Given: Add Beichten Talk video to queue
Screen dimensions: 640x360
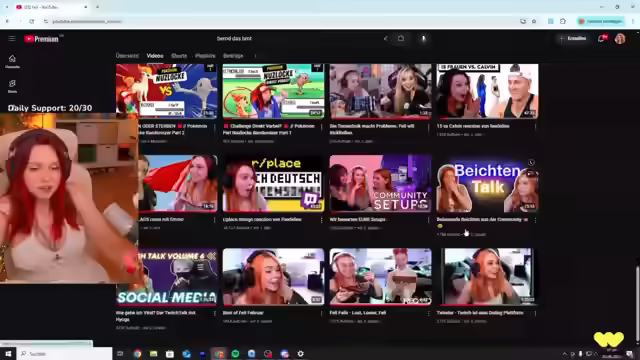Looking at the screenshot, I should (x=531, y=173).
